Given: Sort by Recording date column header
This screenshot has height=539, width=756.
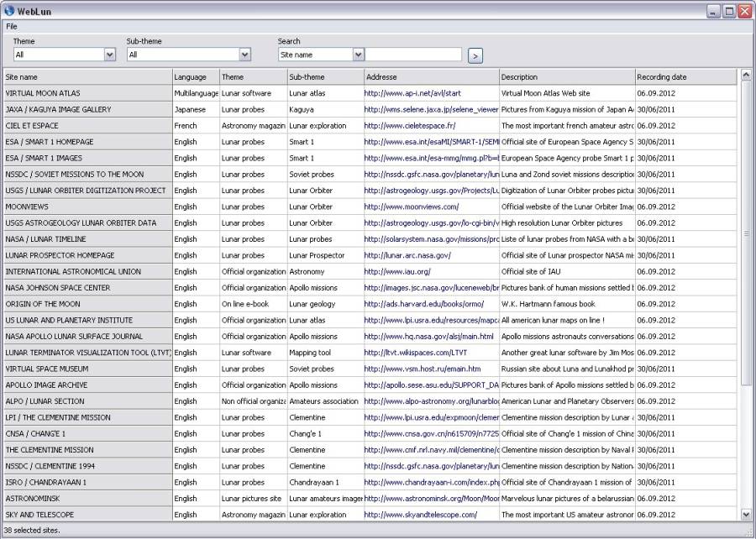Looking at the screenshot, I should click(685, 77).
